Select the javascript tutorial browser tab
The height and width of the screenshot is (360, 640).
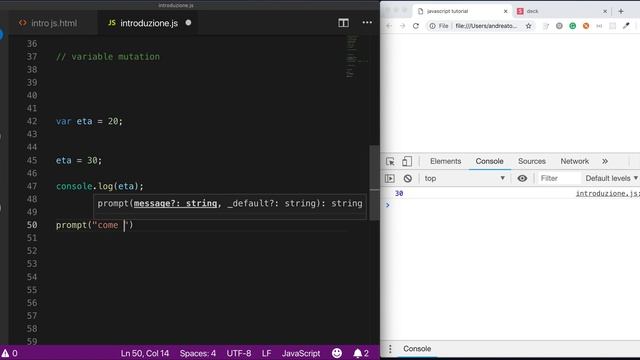pos(461,11)
